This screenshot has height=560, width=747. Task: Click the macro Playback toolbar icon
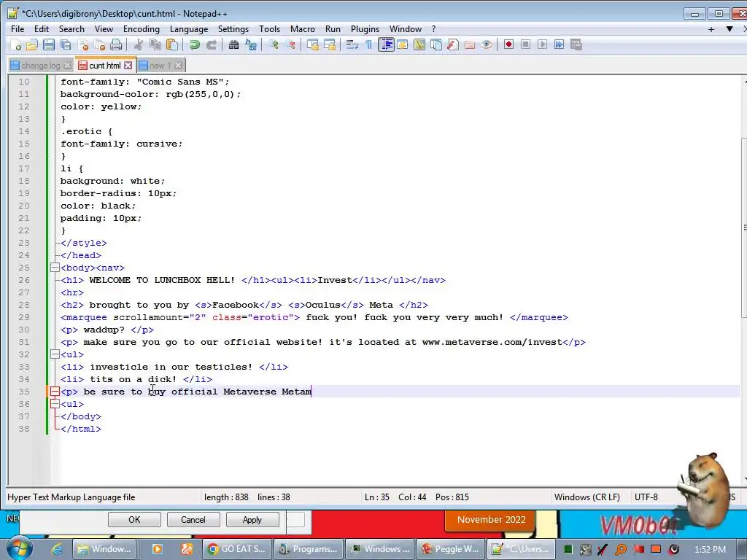pyautogui.click(x=542, y=44)
